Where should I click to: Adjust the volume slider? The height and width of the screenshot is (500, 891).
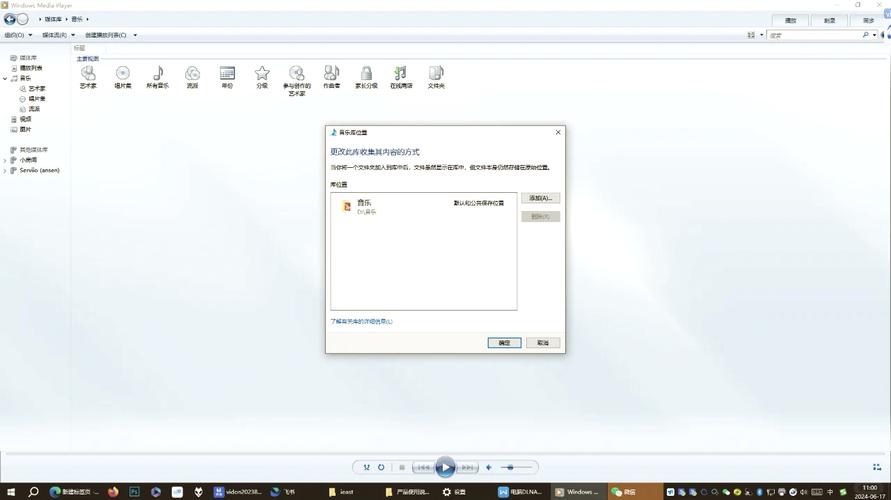pos(516,467)
